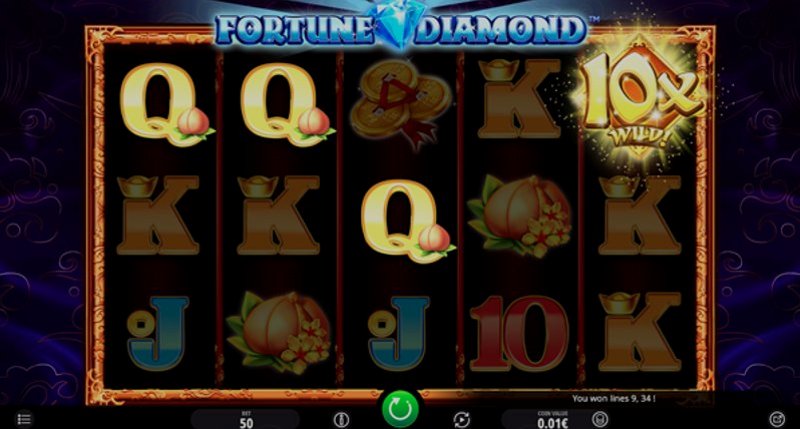Click the blue J symbol on reel one
800x429 pixels.
(158, 333)
